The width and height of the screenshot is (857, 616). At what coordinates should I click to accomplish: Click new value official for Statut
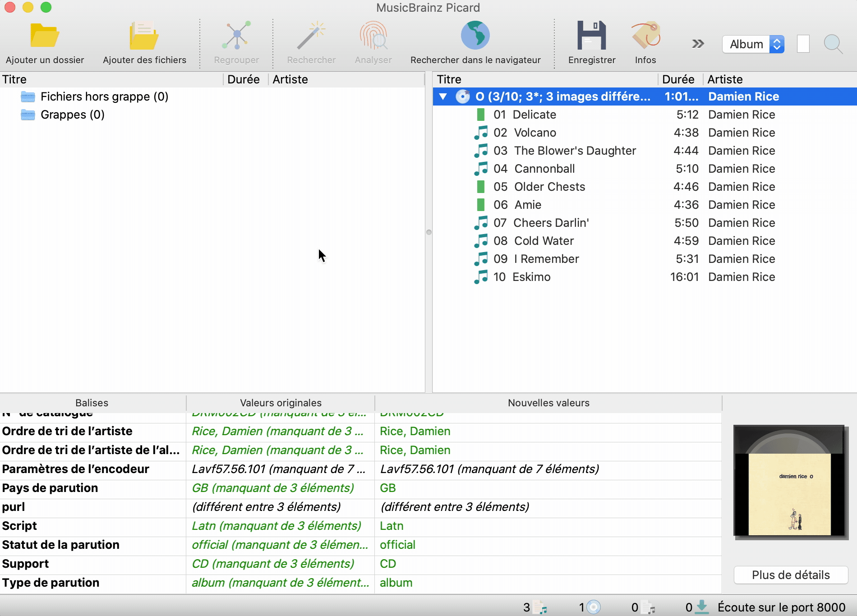(397, 545)
